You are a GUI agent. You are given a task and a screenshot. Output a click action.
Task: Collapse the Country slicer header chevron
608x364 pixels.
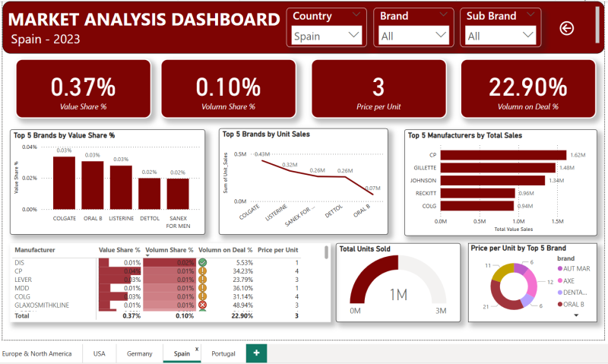pyautogui.click(x=356, y=14)
